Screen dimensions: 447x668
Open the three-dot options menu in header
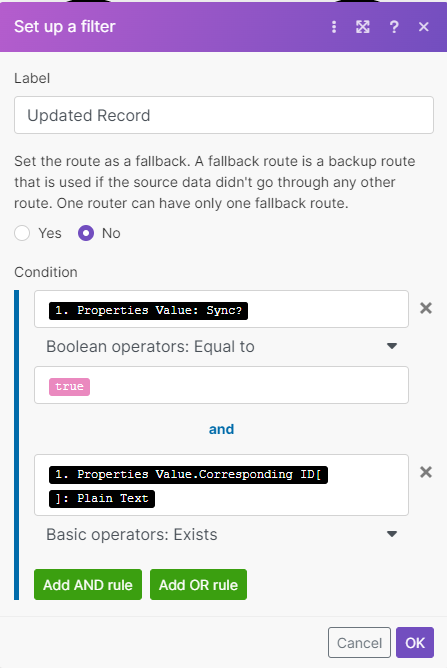pos(334,27)
